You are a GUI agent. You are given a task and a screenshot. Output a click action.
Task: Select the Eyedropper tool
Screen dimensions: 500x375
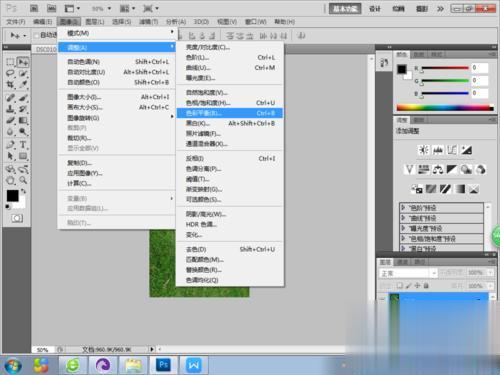pyautogui.click(x=23, y=85)
